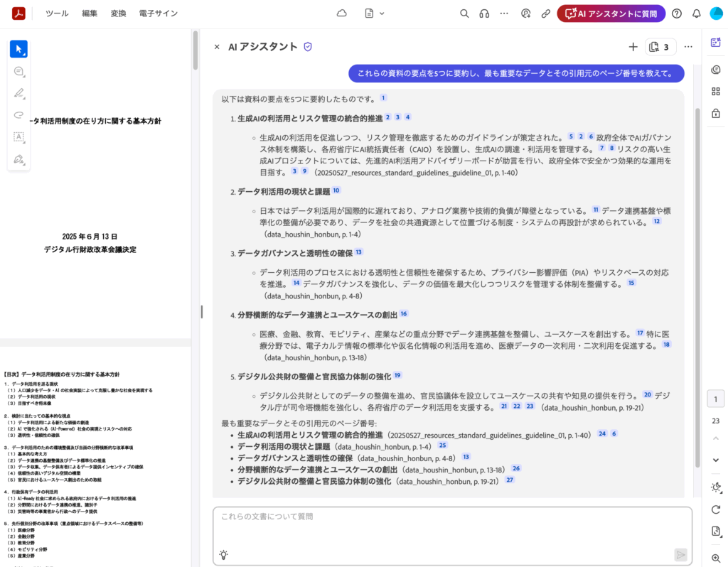The image size is (728, 567).
Task: Open the page view dropdown next to document icon
Action: coord(381,13)
